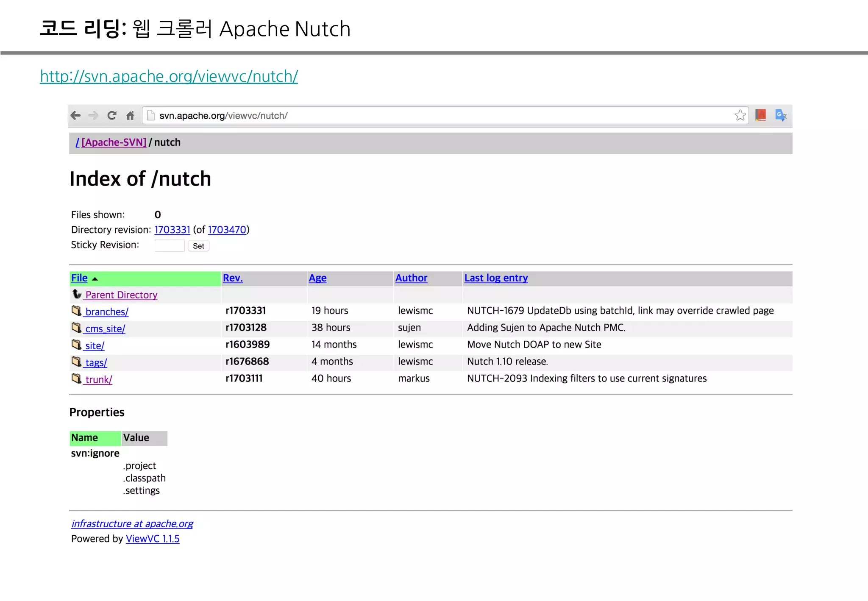The width and height of the screenshot is (868, 601).
Task: Click the browser forward arrow
Action: click(93, 115)
